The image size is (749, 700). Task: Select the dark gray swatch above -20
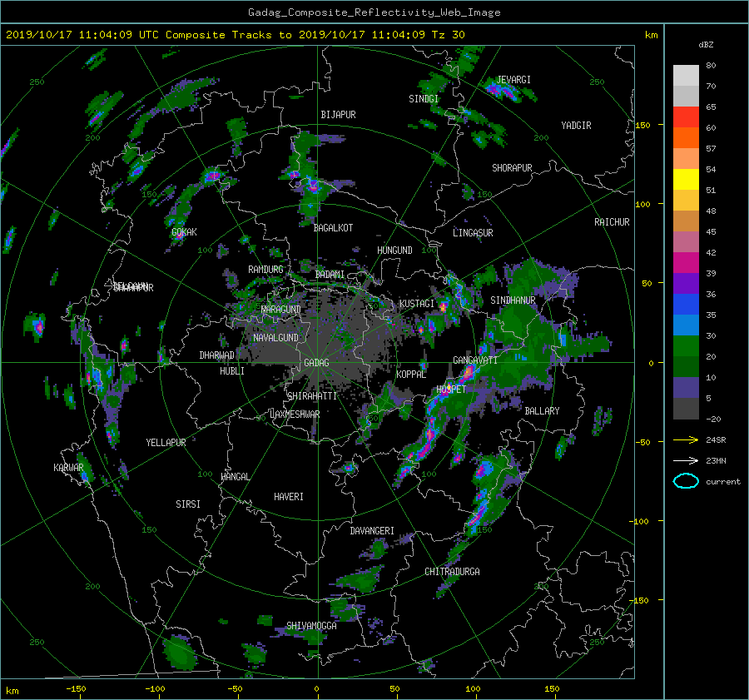click(x=686, y=409)
